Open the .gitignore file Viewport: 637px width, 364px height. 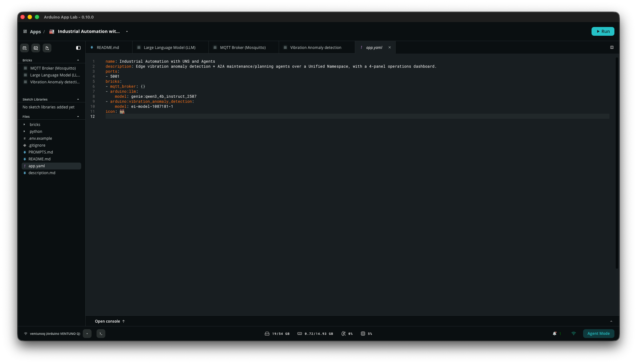[37, 145]
